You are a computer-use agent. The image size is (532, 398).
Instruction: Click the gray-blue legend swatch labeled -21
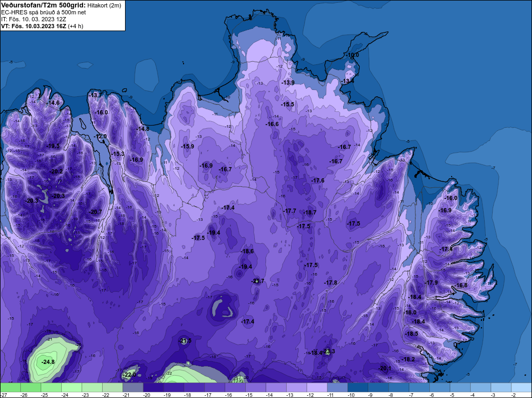pyautogui.click(x=133, y=387)
